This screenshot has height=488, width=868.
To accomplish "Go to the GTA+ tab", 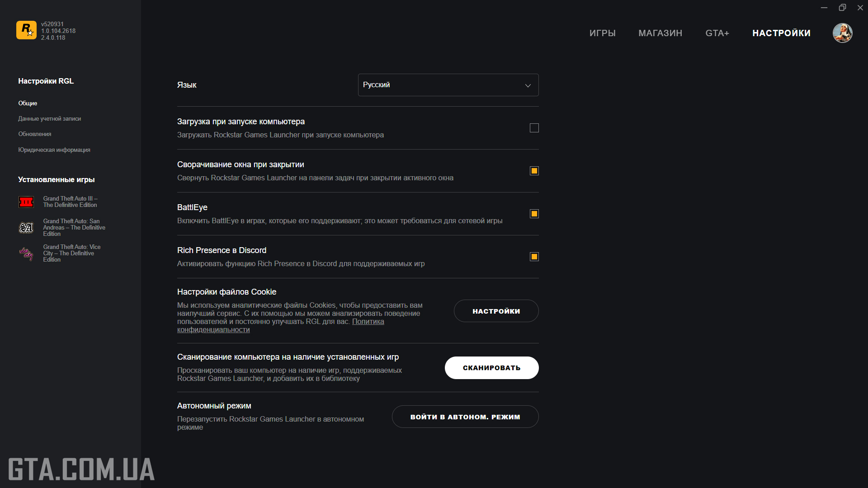I will point(717,33).
